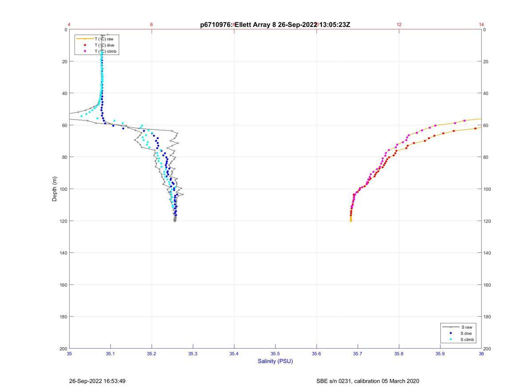The height and width of the screenshot is (392, 532).
Task: Select the 'T (°C) dive' legend entry
Action: click(97, 45)
